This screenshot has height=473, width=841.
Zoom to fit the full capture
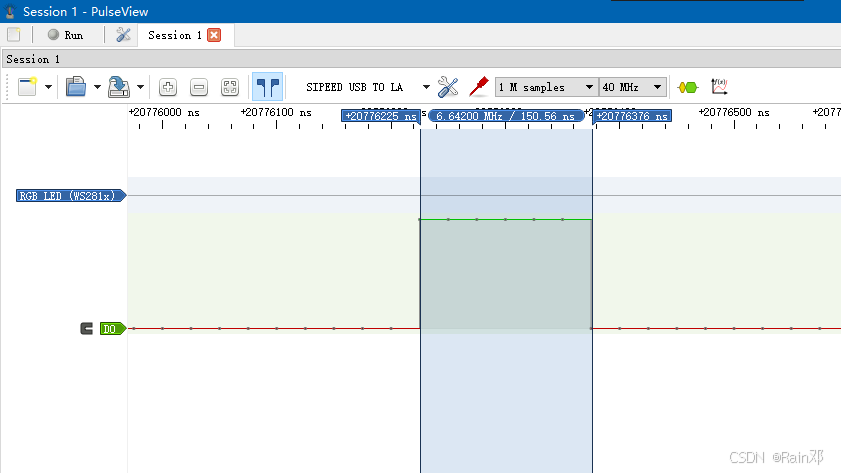(230, 87)
